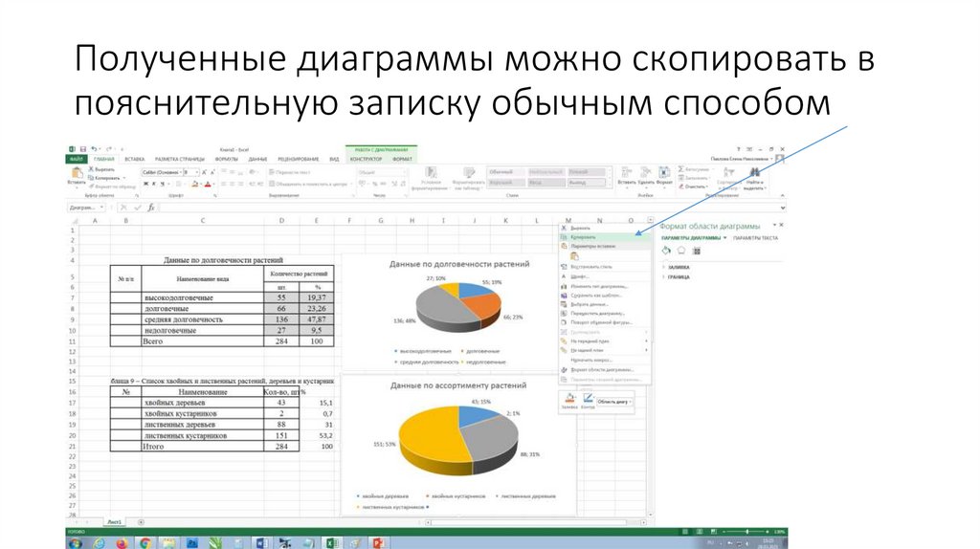This screenshot has width=980, height=549.
Task: Click the Контур button in the mini toolbar
Action: tap(588, 401)
